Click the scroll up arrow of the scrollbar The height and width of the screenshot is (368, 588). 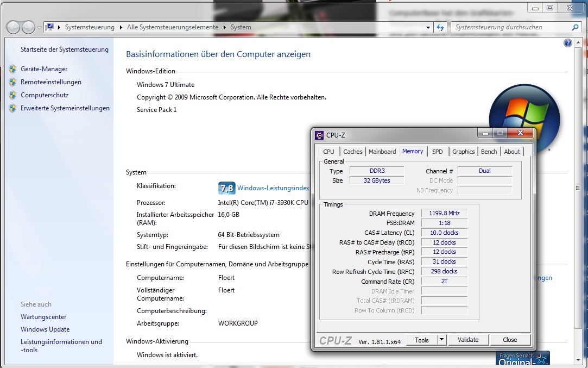[578, 41]
